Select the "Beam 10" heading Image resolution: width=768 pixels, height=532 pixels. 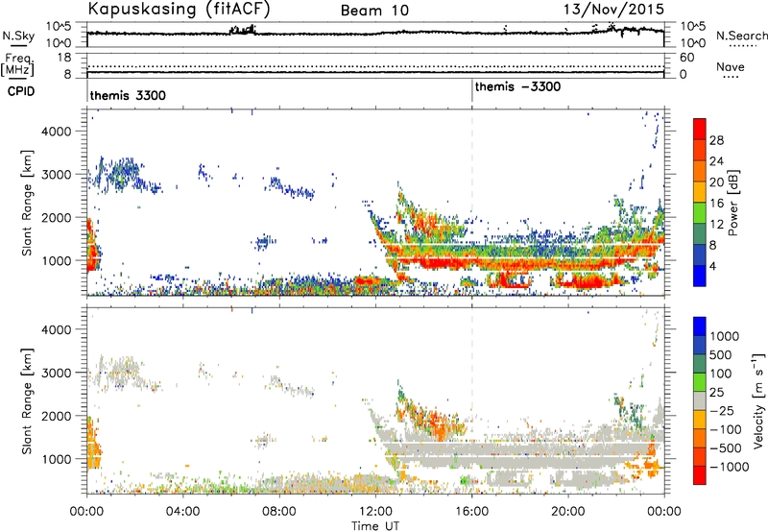coord(374,11)
